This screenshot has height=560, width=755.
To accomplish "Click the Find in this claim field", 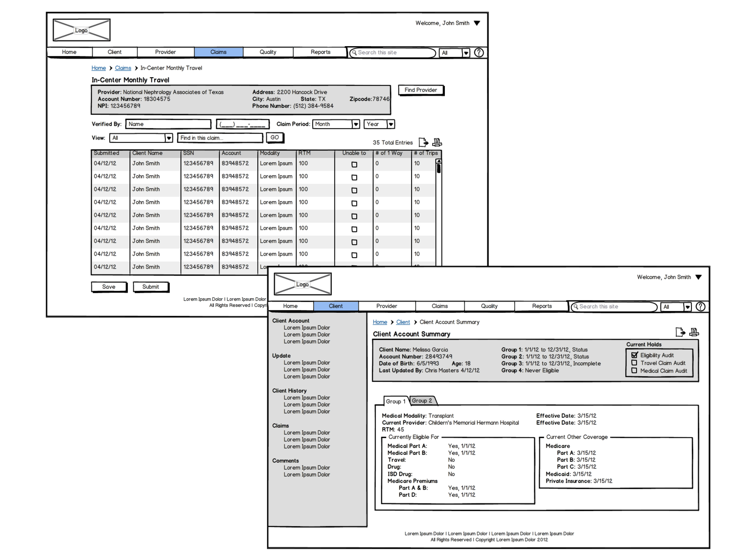I will point(220,138).
